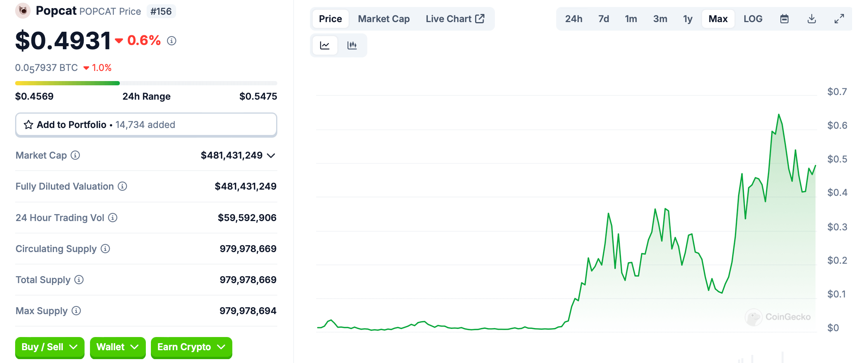868x363 pixels.
Task: Open Buy / Sell dropdown
Action: click(50, 347)
